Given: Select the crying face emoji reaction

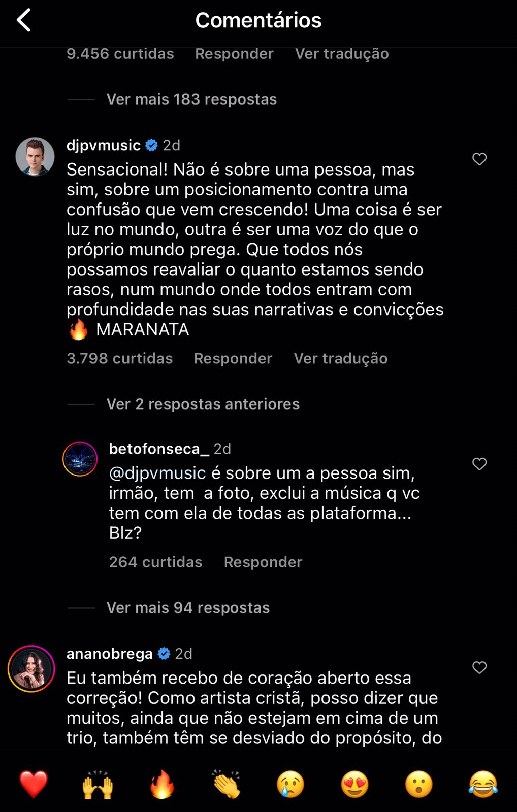Looking at the screenshot, I should (x=290, y=784).
